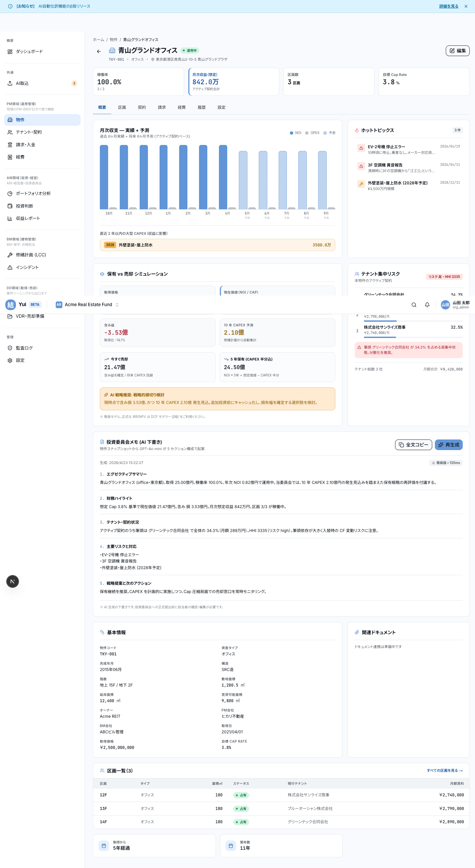
Task: Switch to the 設定 tab
Action: [x=221, y=107]
